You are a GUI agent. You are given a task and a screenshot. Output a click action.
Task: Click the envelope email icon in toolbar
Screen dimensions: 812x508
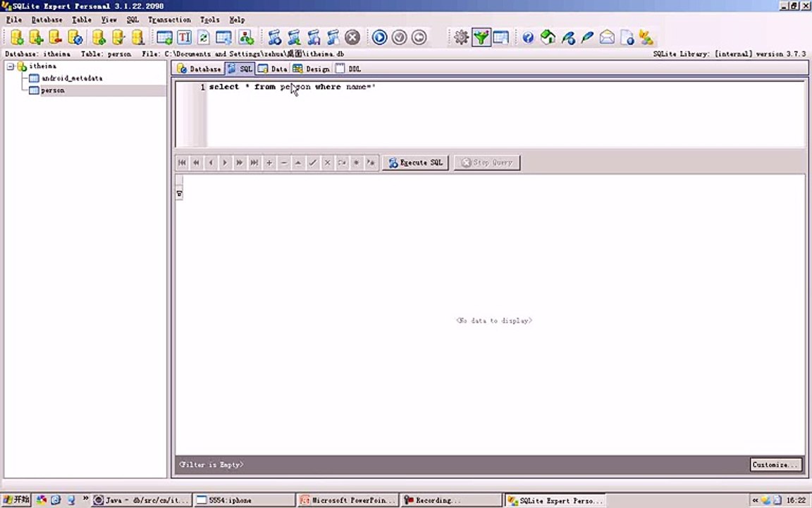click(x=607, y=37)
